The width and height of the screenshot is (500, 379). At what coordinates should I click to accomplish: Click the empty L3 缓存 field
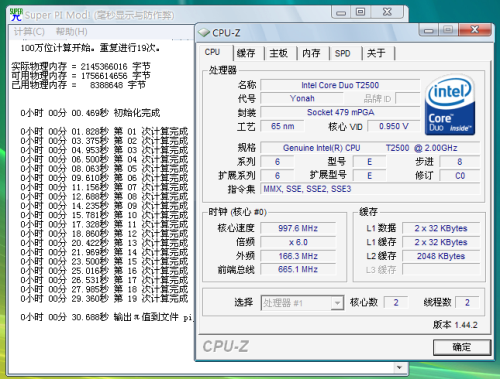[x=441, y=269]
